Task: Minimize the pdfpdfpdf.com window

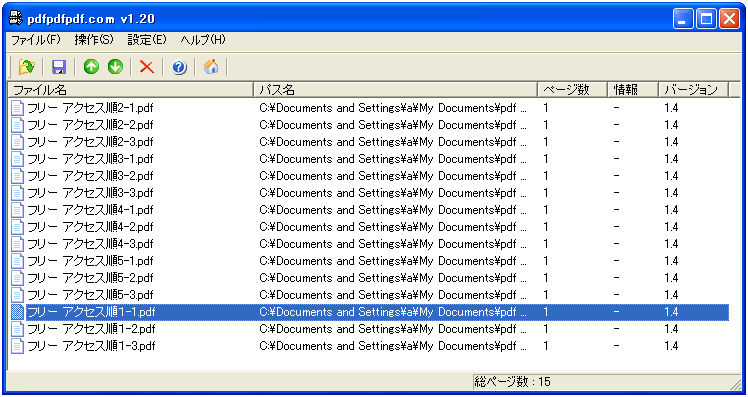Action: point(683,19)
